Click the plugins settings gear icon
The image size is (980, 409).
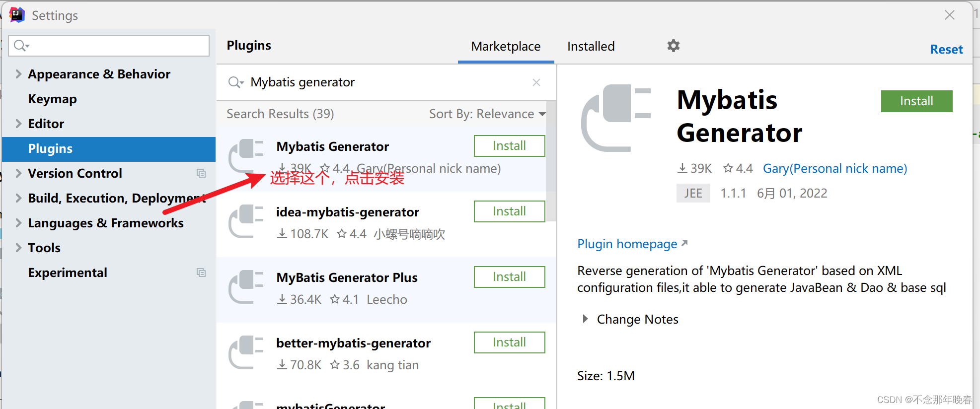coord(673,46)
